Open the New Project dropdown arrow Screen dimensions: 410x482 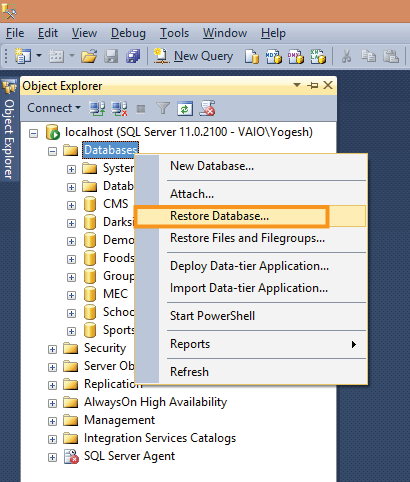(x=39, y=55)
